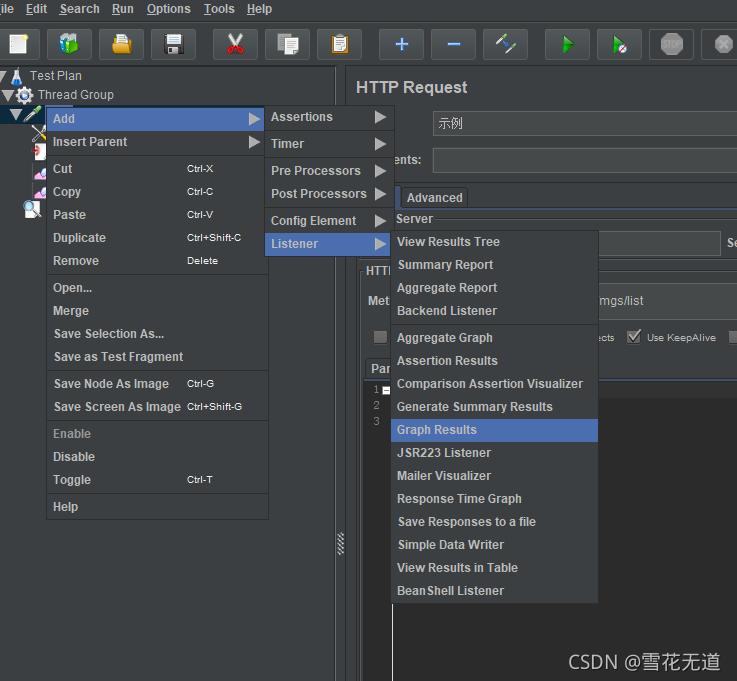Open the Listener submenu
This screenshot has height=681, width=737.
click(x=329, y=244)
